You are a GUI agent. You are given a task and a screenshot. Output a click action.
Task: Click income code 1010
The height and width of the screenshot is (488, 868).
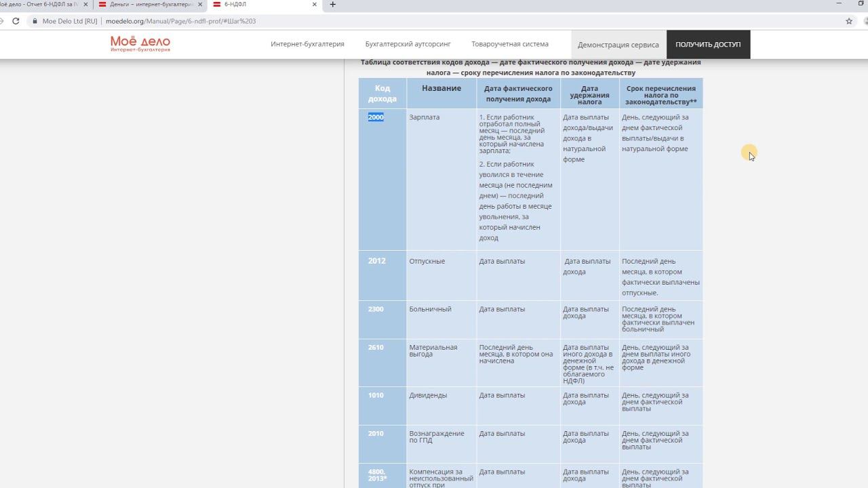click(376, 395)
